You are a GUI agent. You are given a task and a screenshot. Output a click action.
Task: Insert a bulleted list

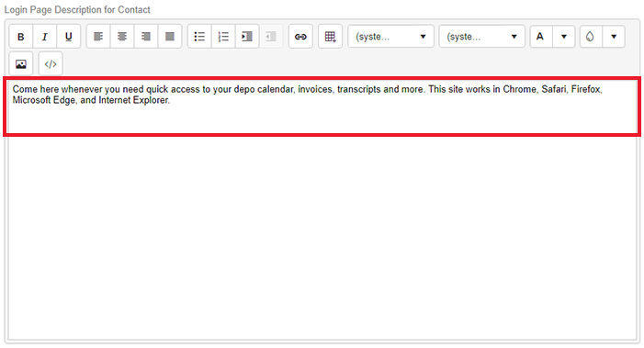(199, 37)
